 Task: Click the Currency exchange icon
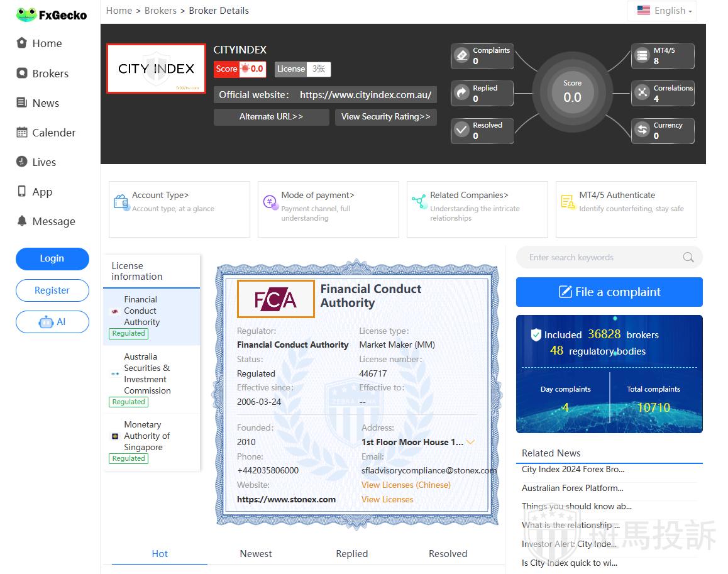point(642,130)
